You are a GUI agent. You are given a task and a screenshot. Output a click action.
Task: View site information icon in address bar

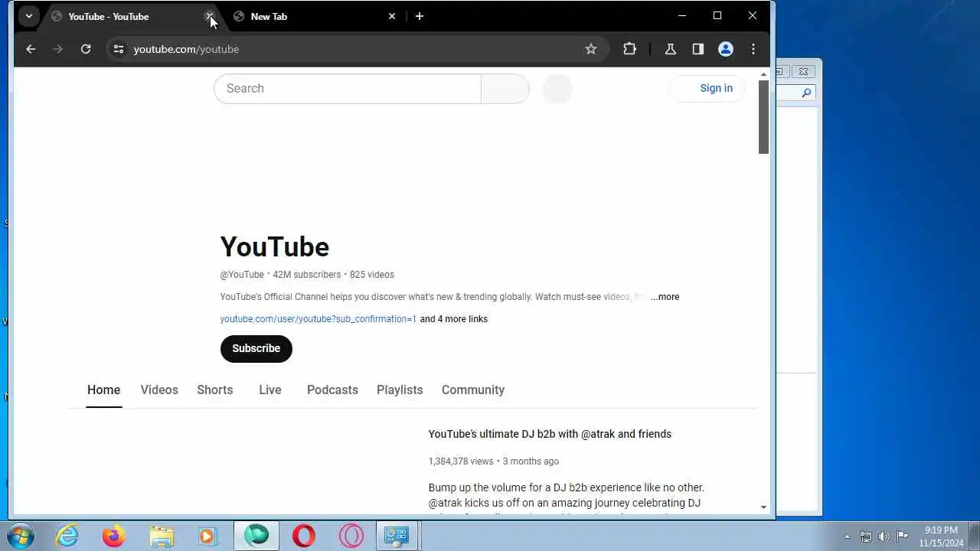(118, 49)
